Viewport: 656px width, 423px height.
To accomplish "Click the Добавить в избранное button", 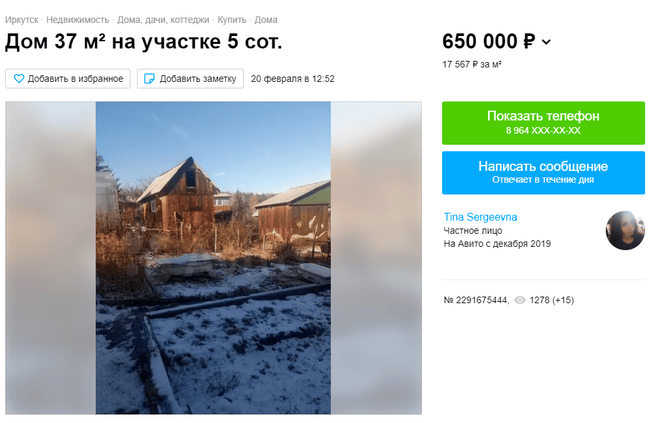I will pos(68,79).
